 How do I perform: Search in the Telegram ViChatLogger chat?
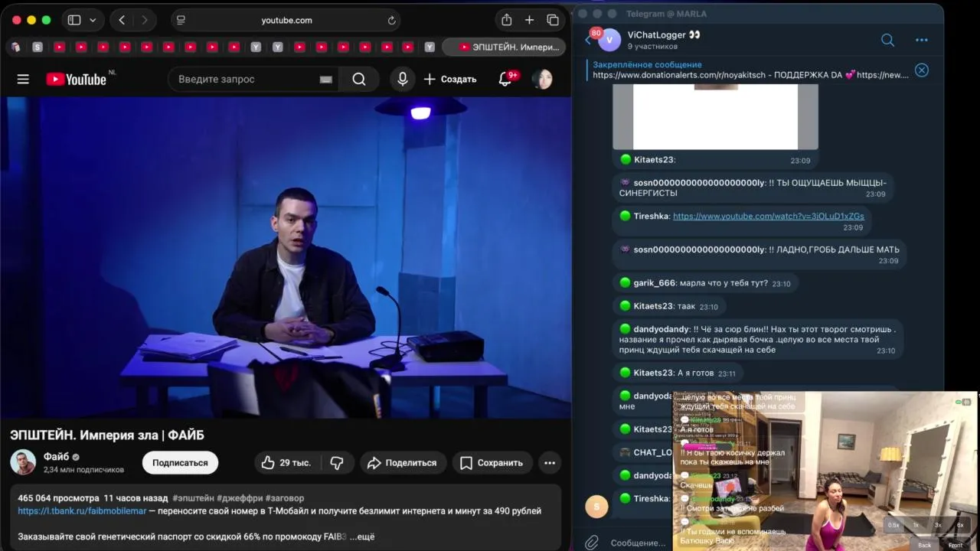[x=887, y=40]
